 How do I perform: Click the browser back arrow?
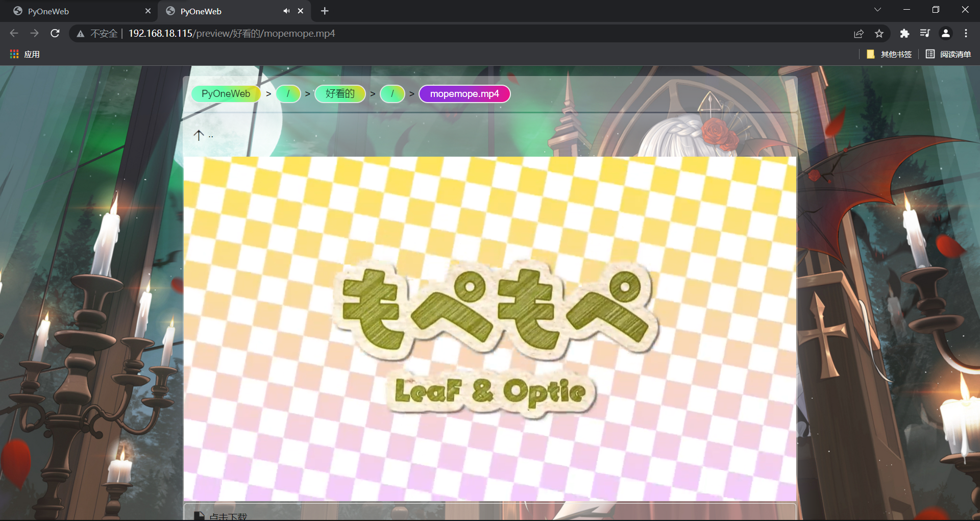click(14, 33)
